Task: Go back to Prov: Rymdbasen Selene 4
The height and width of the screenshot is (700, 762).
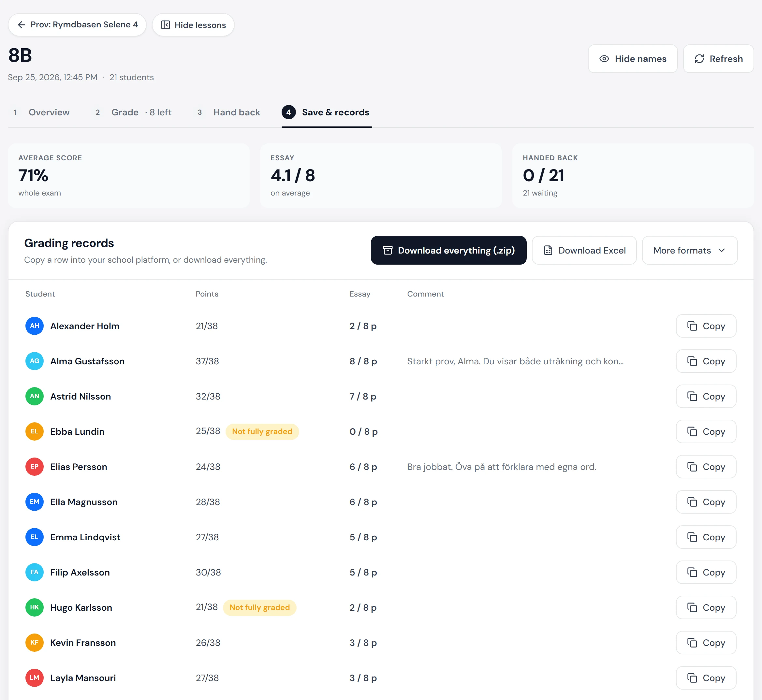Action: coord(77,25)
